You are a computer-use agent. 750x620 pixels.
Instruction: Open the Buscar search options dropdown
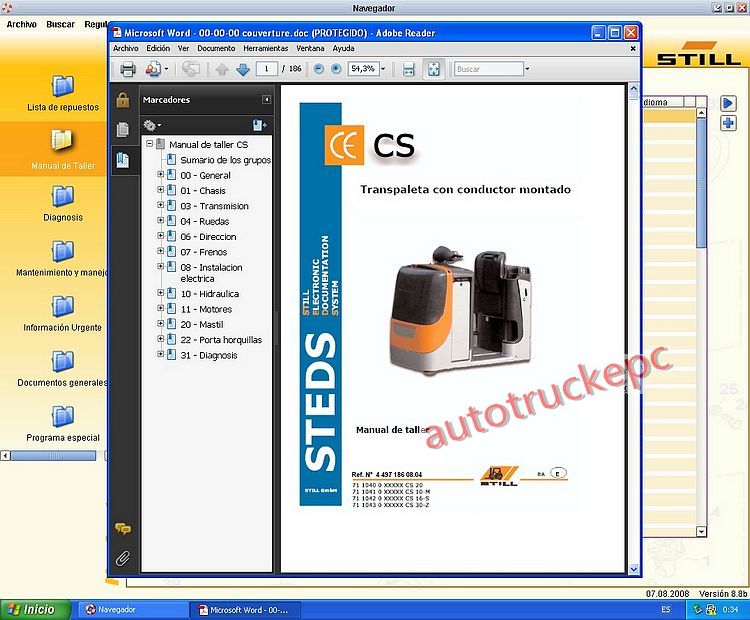pos(527,69)
